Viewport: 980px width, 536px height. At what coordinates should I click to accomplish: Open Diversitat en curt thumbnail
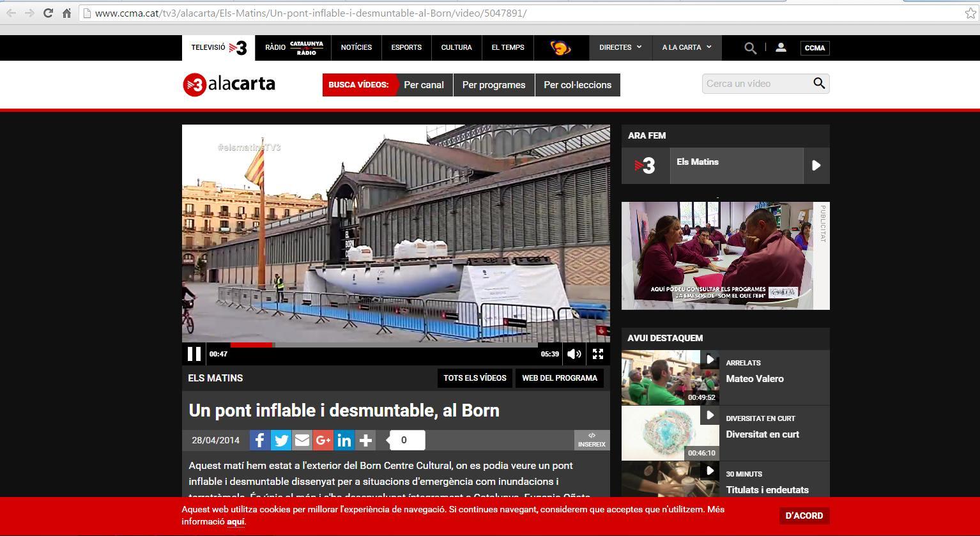(x=670, y=433)
